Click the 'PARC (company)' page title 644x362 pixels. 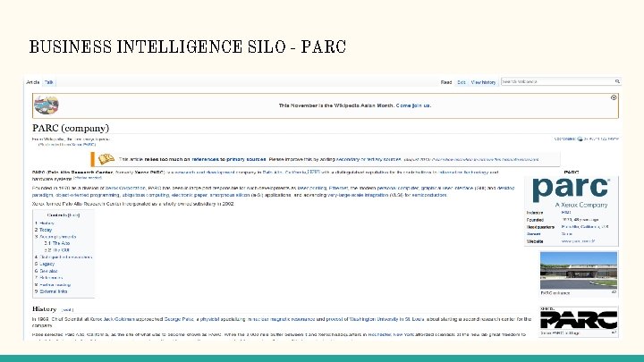[71, 128]
